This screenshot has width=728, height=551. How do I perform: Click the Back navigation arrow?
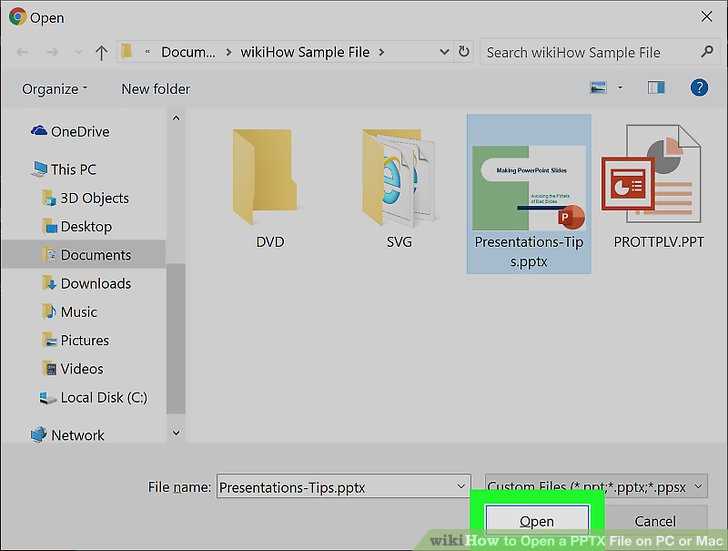pyautogui.click(x=22, y=52)
